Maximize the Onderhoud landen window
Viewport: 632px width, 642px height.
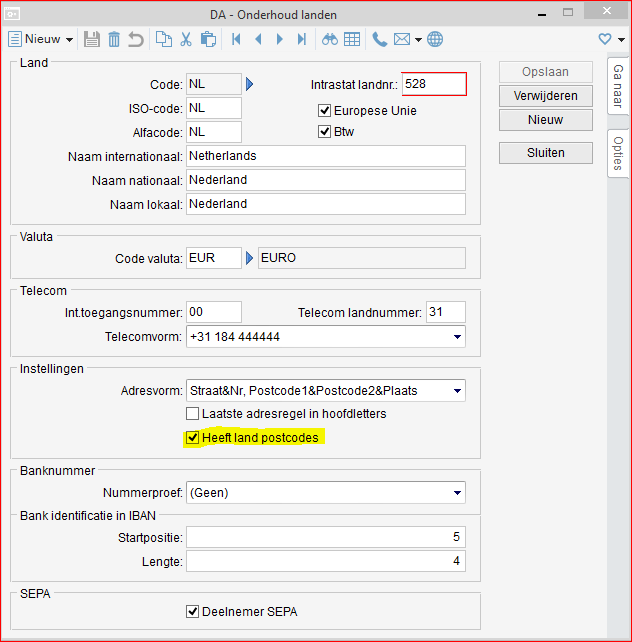point(568,12)
